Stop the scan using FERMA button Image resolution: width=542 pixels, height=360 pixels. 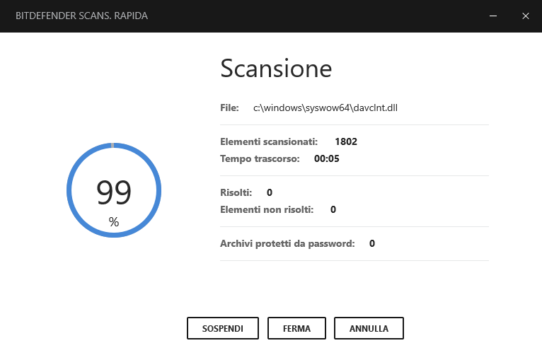[297, 328]
